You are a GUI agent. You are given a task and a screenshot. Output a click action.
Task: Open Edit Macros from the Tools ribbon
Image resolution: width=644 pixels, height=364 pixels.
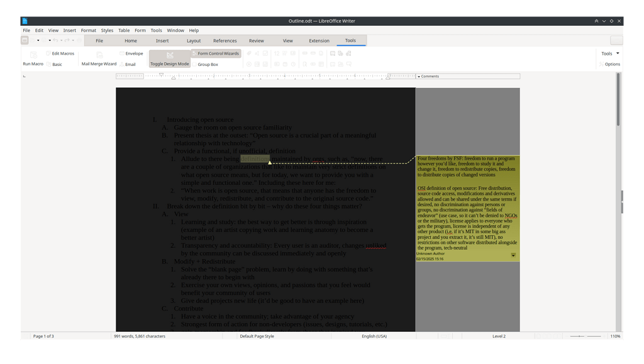pyautogui.click(x=60, y=53)
